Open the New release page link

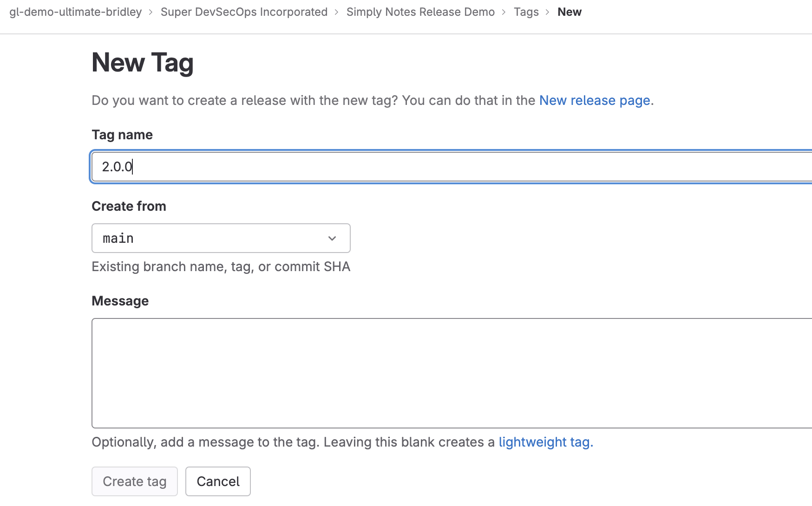[x=595, y=100]
